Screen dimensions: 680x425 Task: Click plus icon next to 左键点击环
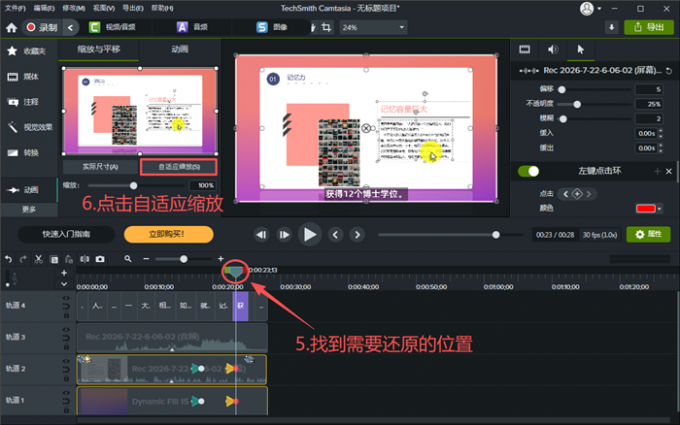point(657,171)
